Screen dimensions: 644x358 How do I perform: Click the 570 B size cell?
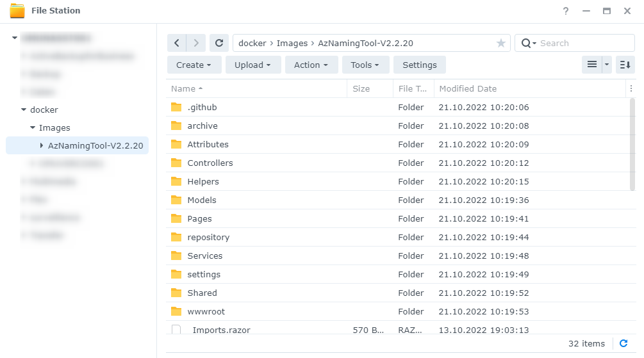(x=368, y=330)
